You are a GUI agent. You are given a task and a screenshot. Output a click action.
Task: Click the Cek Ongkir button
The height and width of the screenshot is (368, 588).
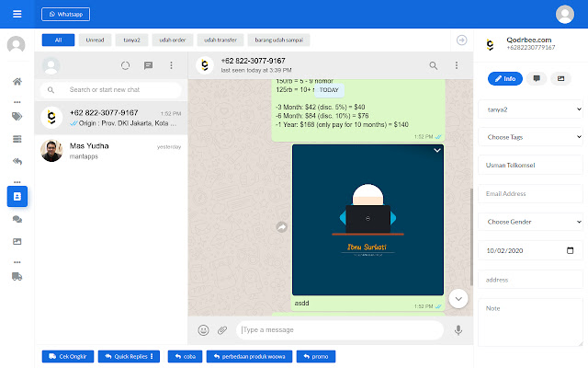[x=68, y=356]
